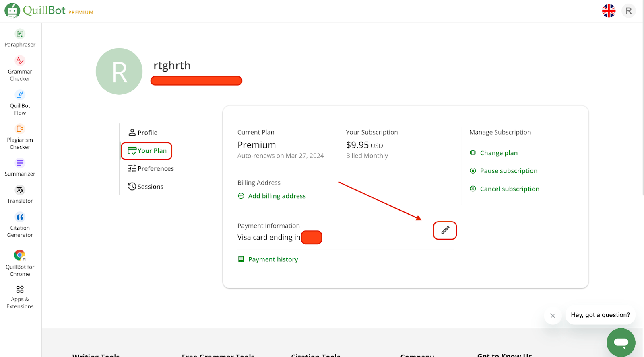Edit payment information with pencil icon

445,230
